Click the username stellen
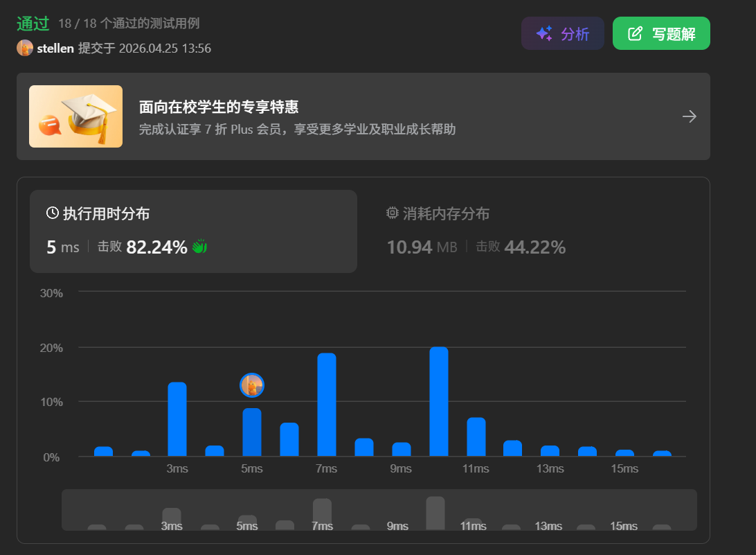The image size is (756, 555). (55, 49)
